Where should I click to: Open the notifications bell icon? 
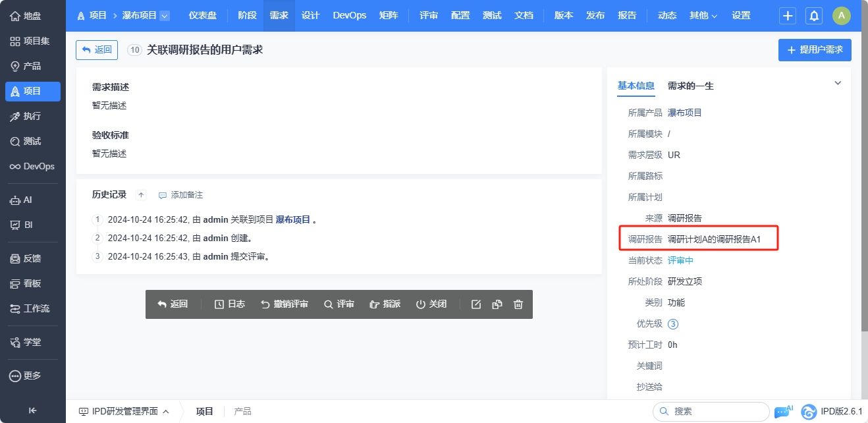815,16
